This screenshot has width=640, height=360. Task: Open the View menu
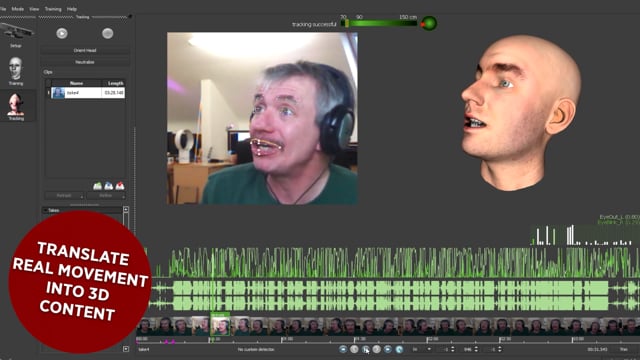pyautogui.click(x=34, y=9)
